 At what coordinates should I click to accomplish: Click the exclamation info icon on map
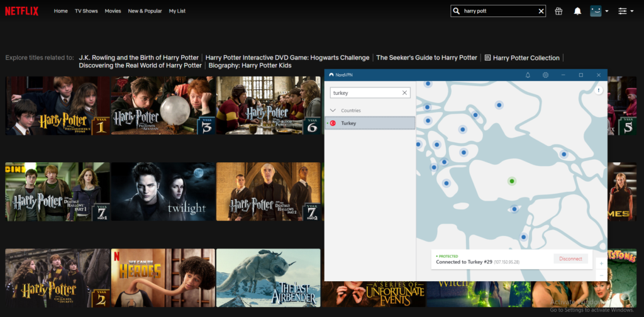[x=599, y=90]
